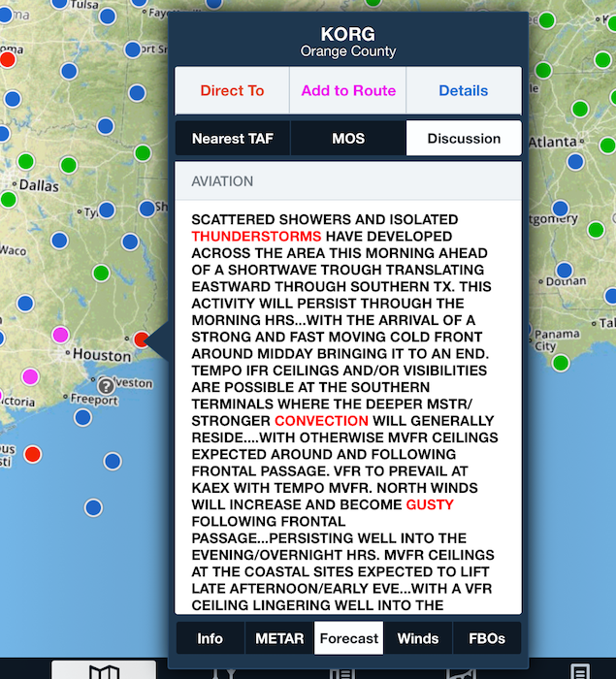Select the magenta station dot southwest of Houston

(30, 376)
